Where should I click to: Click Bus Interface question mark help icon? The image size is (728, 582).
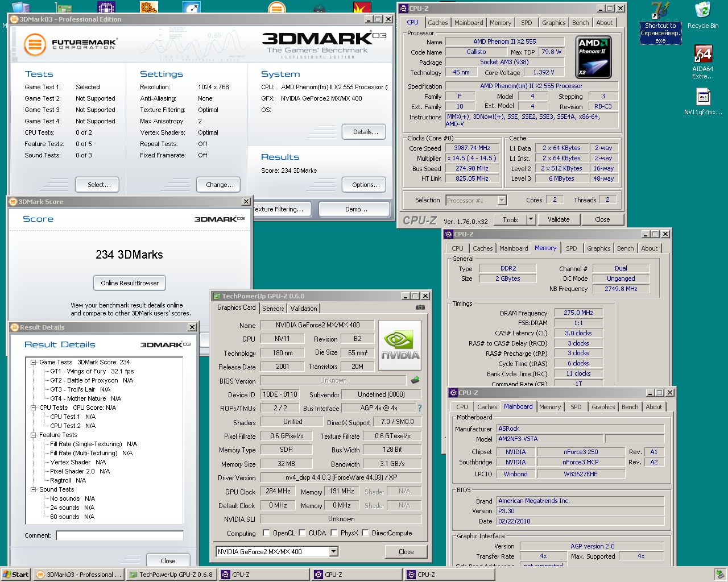pos(420,408)
